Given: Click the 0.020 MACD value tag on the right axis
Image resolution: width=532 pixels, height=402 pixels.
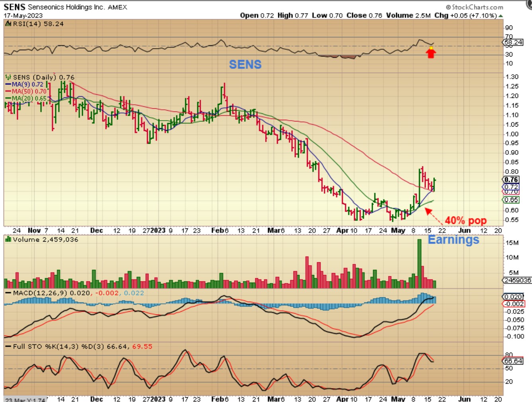Looking at the screenshot, I should click(513, 297).
